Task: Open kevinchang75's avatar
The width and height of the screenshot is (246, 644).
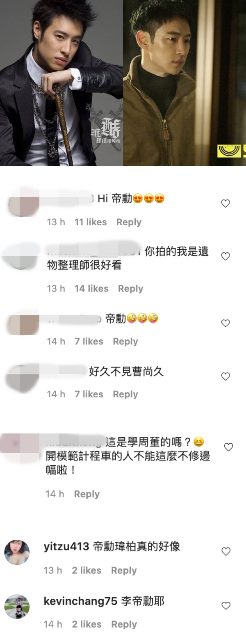Action: (17, 606)
